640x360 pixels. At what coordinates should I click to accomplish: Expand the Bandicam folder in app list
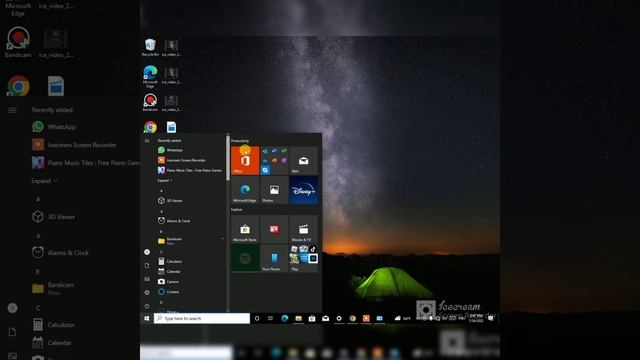point(191,240)
